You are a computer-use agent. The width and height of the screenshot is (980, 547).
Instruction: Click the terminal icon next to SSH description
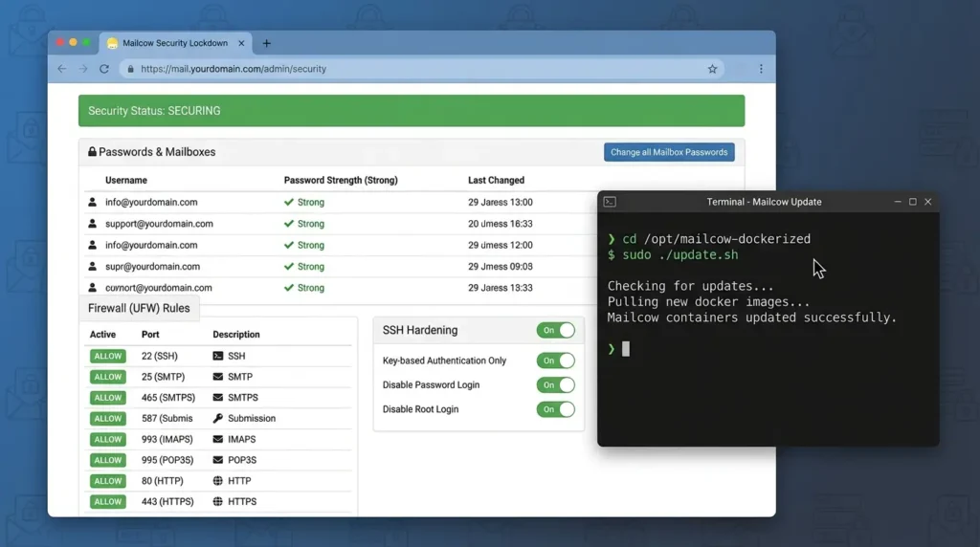(x=217, y=356)
